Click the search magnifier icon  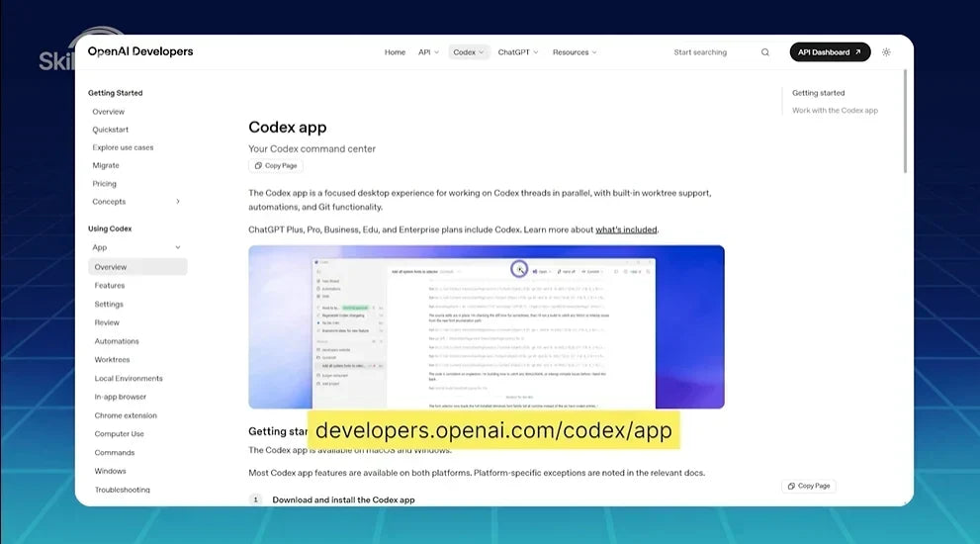pos(765,52)
